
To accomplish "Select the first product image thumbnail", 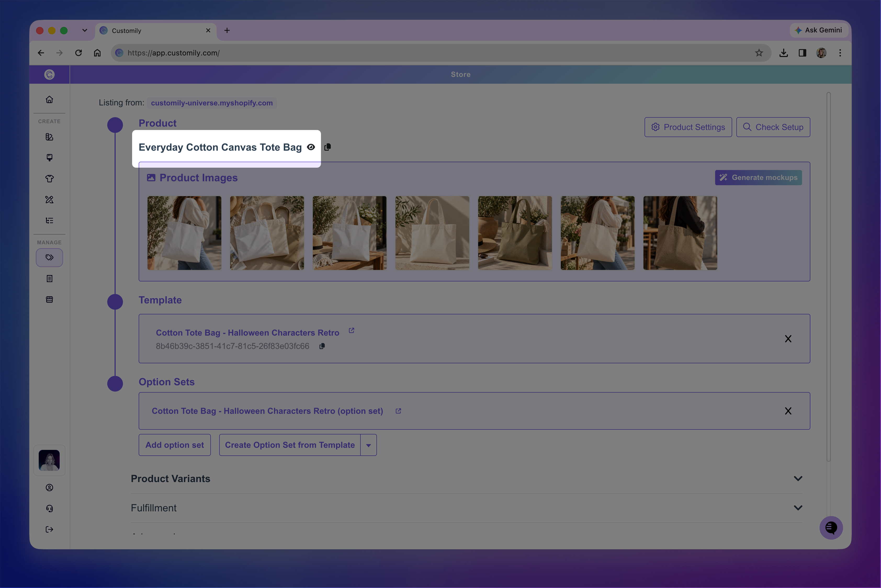I will point(184,233).
